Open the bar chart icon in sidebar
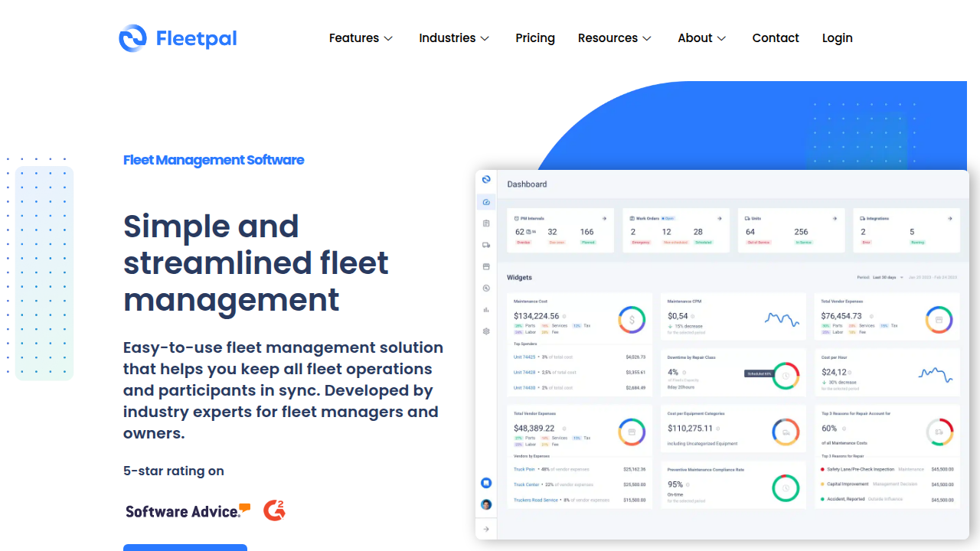Viewport: 980px width, 551px height. (x=486, y=310)
